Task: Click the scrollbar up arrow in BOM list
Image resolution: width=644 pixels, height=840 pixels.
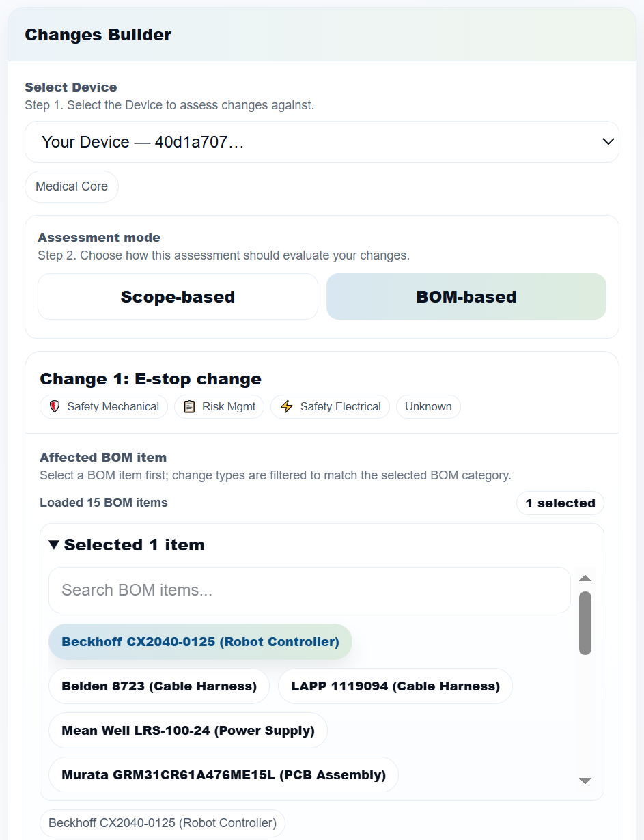Action: [x=585, y=578]
